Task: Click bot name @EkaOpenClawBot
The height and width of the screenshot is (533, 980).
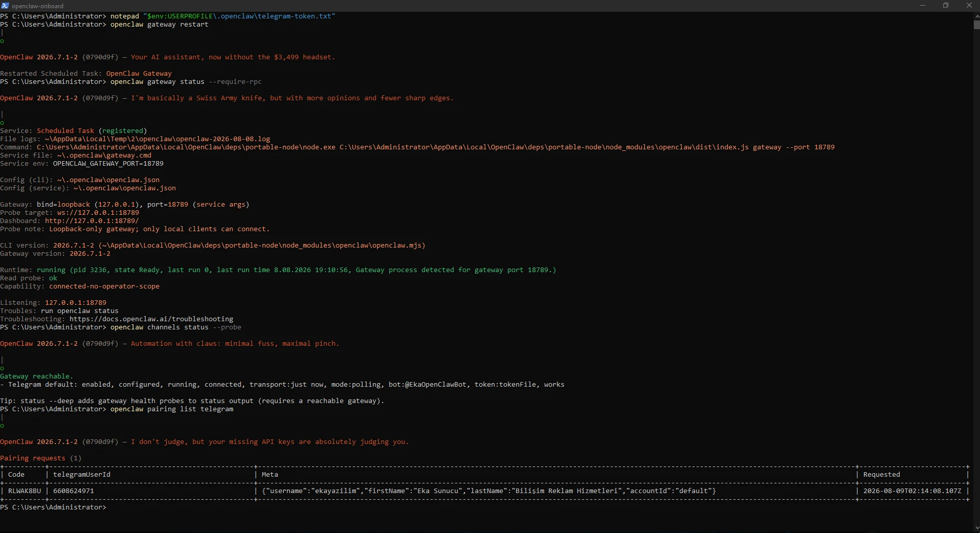Action: tap(436, 385)
